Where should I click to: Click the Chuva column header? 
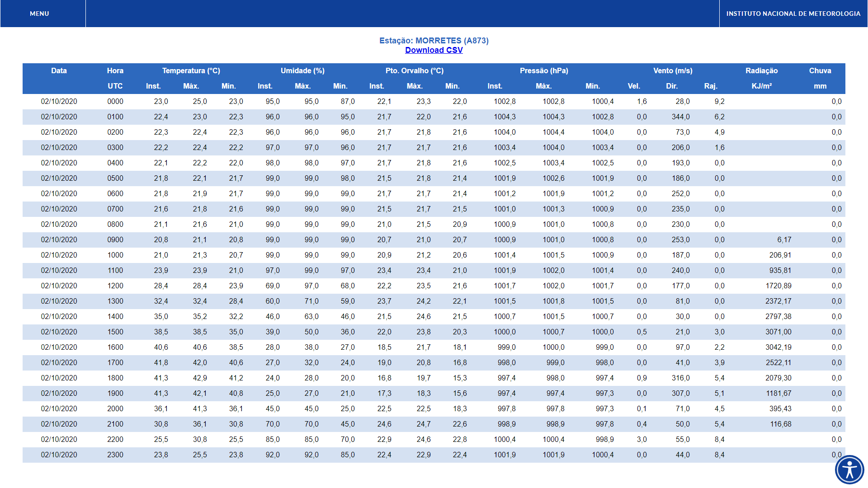(x=820, y=70)
